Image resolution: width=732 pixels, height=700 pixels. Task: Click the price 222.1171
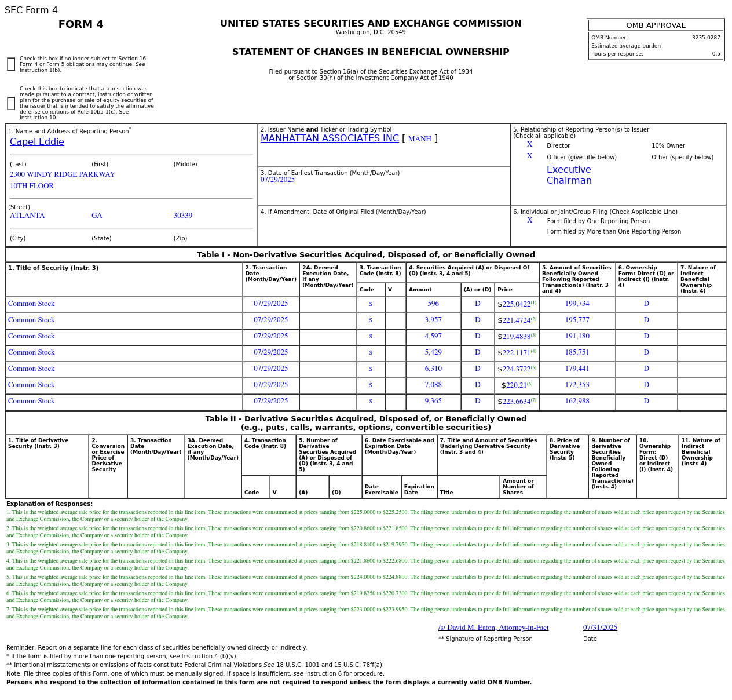516,353
